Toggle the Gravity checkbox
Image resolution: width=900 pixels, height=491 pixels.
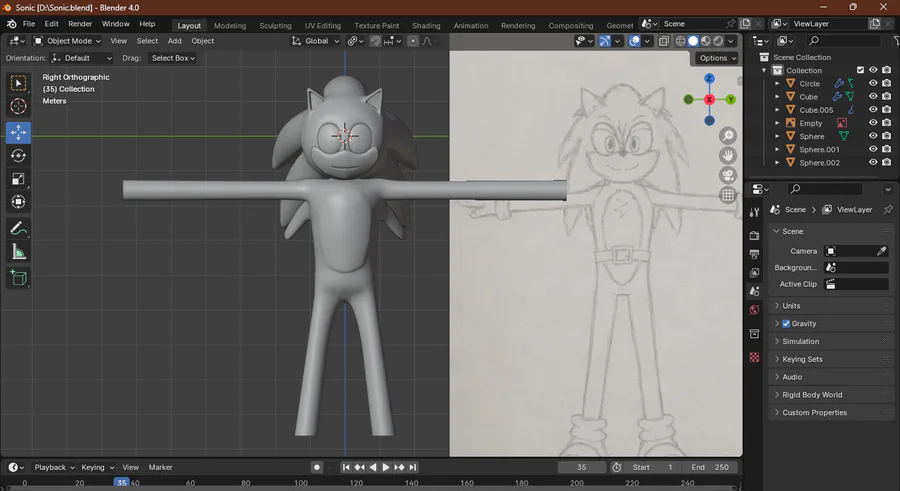[x=786, y=323]
